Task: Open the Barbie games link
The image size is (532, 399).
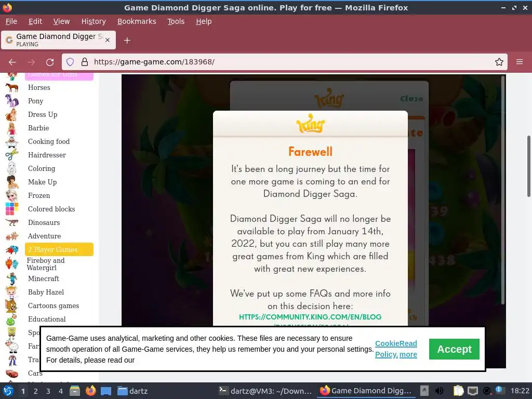Action: point(38,128)
